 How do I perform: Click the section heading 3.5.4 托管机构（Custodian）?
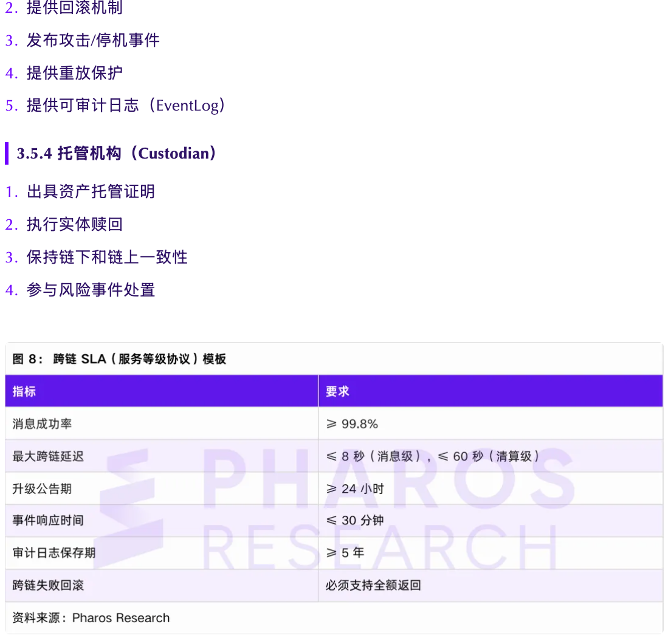(115, 154)
